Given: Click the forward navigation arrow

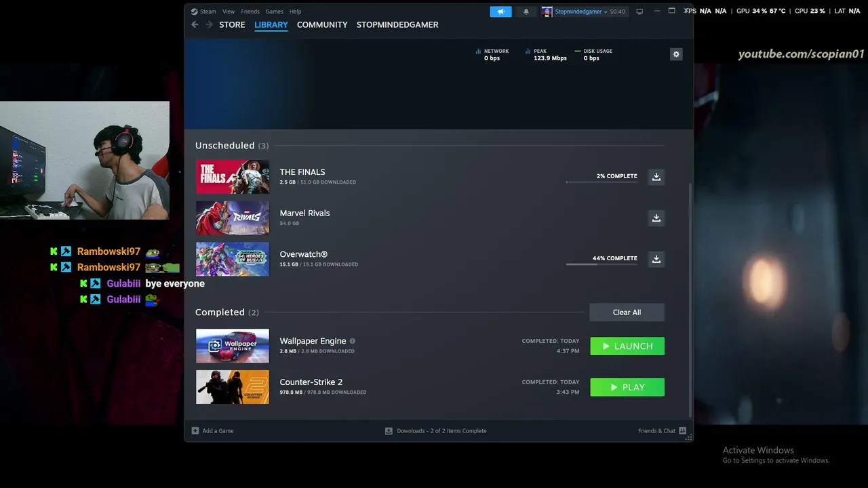Looking at the screenshot, I should pos(209,24).
